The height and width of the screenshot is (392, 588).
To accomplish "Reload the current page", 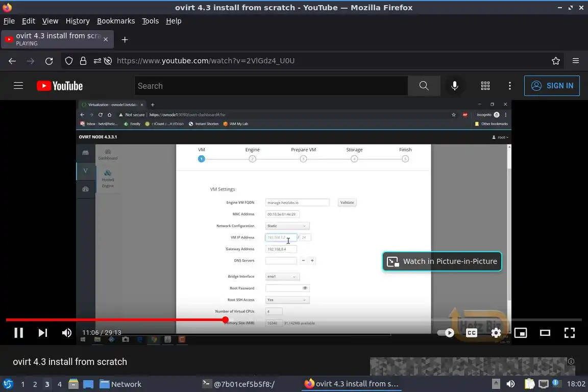I will click(x=49, y=61).
